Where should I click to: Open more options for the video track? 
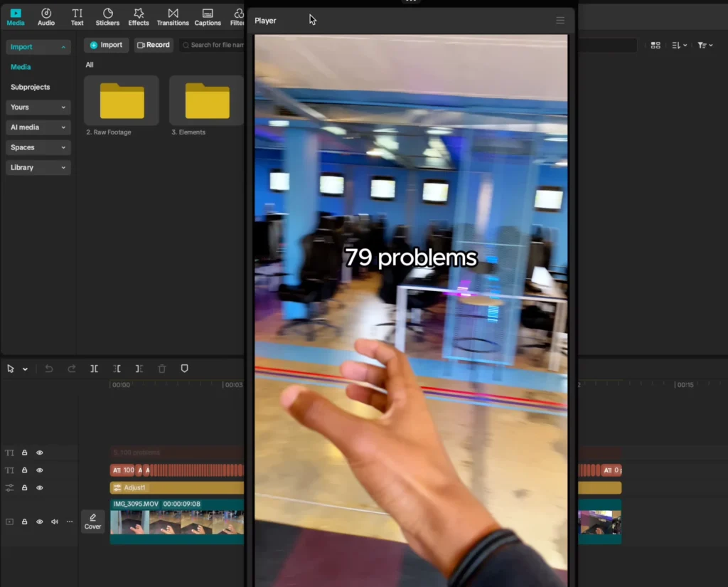70,522
